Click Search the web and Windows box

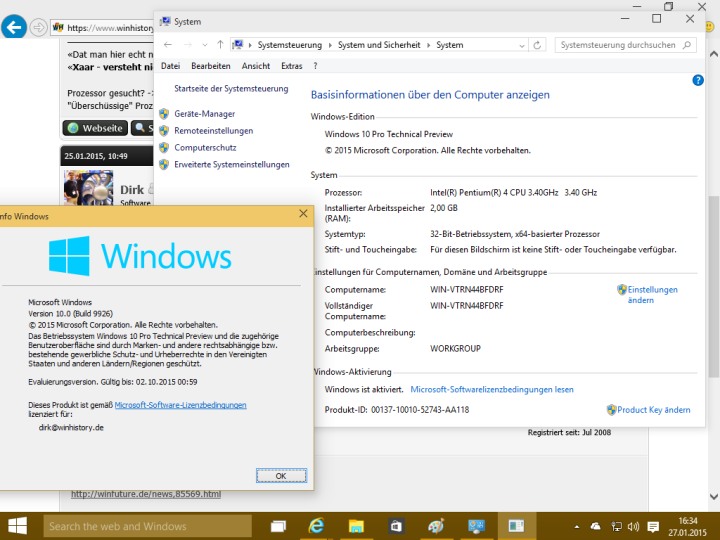pyautogui.click(x=147, y=526)
